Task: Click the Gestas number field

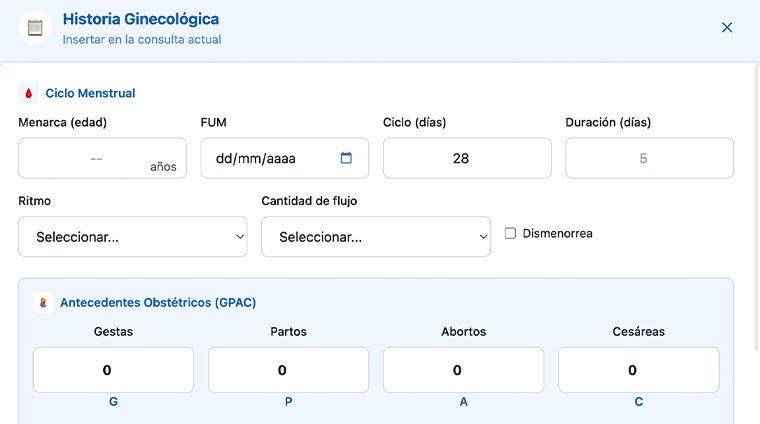Action: [x=113, y=370]
